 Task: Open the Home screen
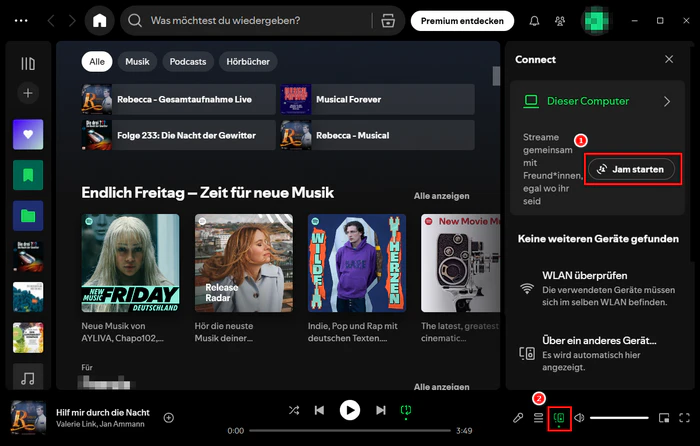tap(100, 21)
